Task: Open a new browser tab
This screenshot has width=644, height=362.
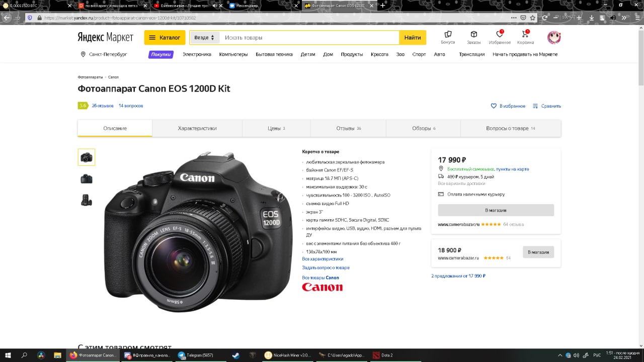Action: (383, 5)
